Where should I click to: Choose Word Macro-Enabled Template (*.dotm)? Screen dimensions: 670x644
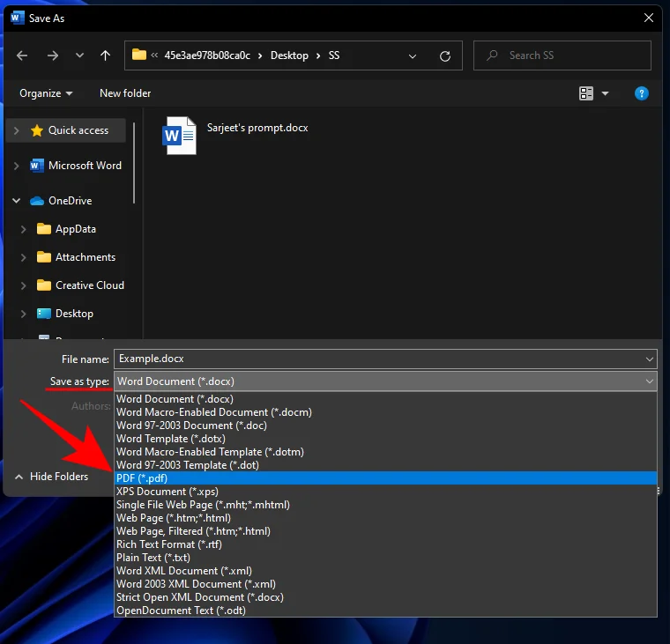coord(385,452)
